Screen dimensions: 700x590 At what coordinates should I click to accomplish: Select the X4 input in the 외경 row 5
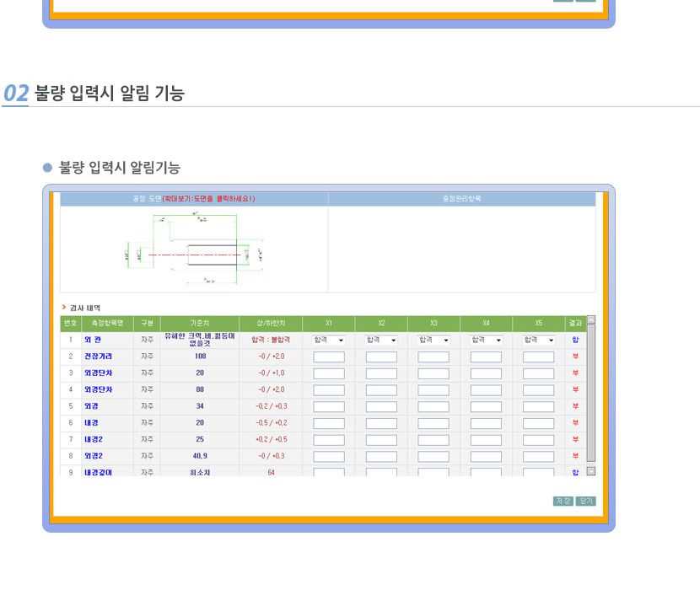(x=486, y=406)
